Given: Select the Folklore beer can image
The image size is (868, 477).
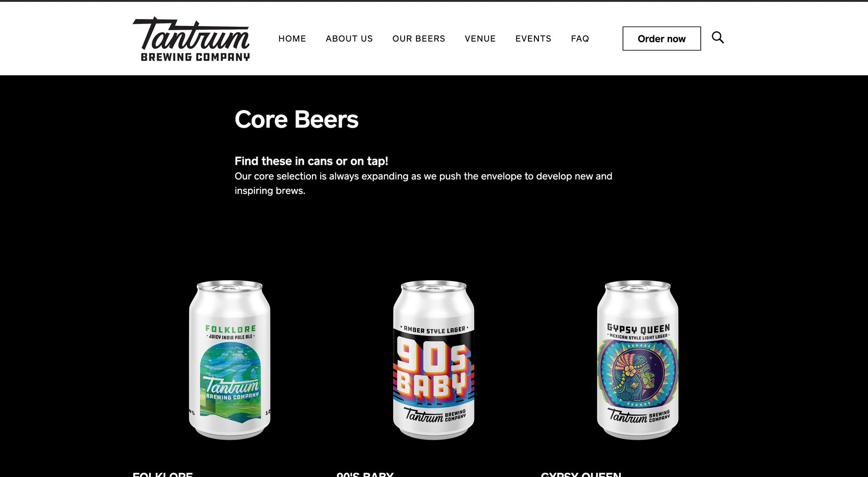Looking at the screenshot, I should click(x=230, y=360).
